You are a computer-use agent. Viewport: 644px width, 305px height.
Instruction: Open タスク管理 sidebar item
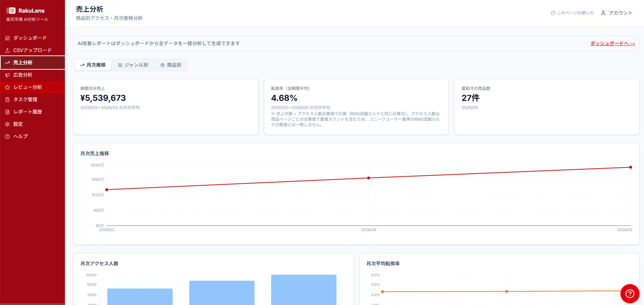point(33,100)
